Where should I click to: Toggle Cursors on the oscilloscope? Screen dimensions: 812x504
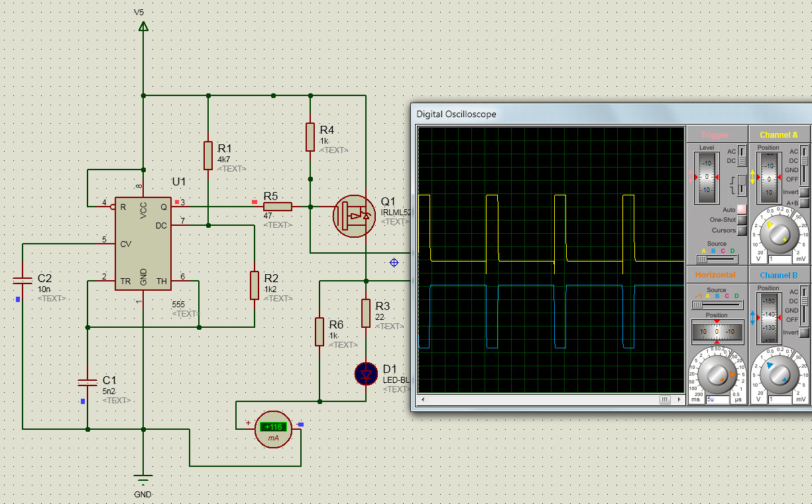[742, 230]
